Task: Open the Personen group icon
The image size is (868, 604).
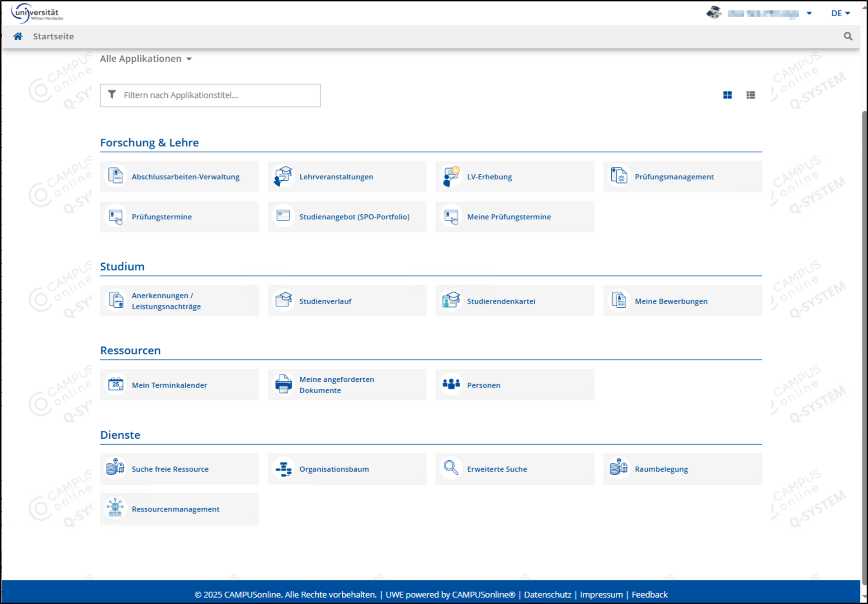Action: (x=451, y=384)
